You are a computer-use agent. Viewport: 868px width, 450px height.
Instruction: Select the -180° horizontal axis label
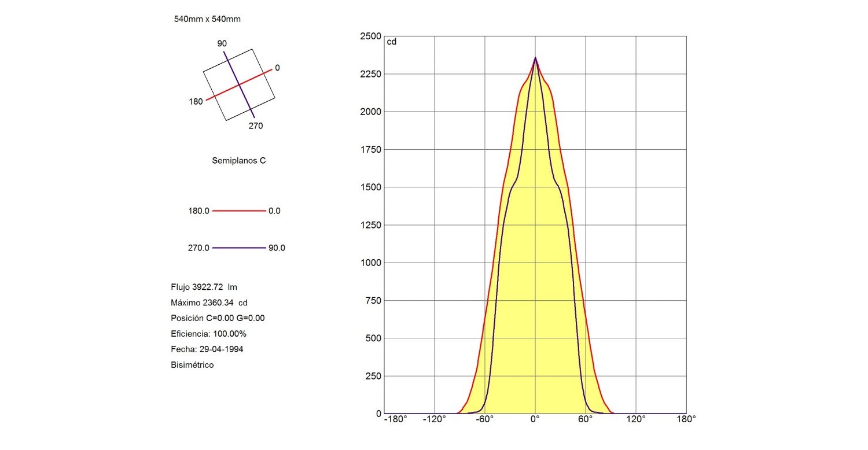point(395,419)
